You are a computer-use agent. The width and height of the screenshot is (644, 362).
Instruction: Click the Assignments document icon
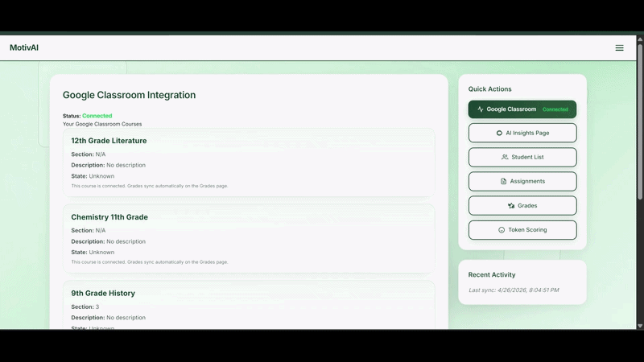point(504,182)
